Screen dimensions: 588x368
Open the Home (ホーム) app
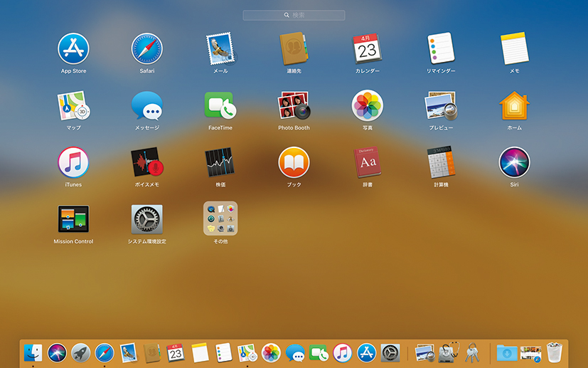pyautogui.click(x=514, y=106)
